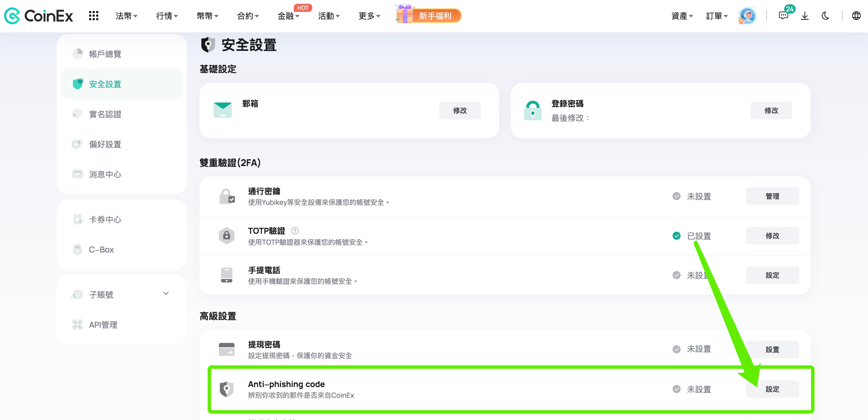The image size is (868, 420).
Task: Go to API管理 in sidebar
Action: [103, 325]
